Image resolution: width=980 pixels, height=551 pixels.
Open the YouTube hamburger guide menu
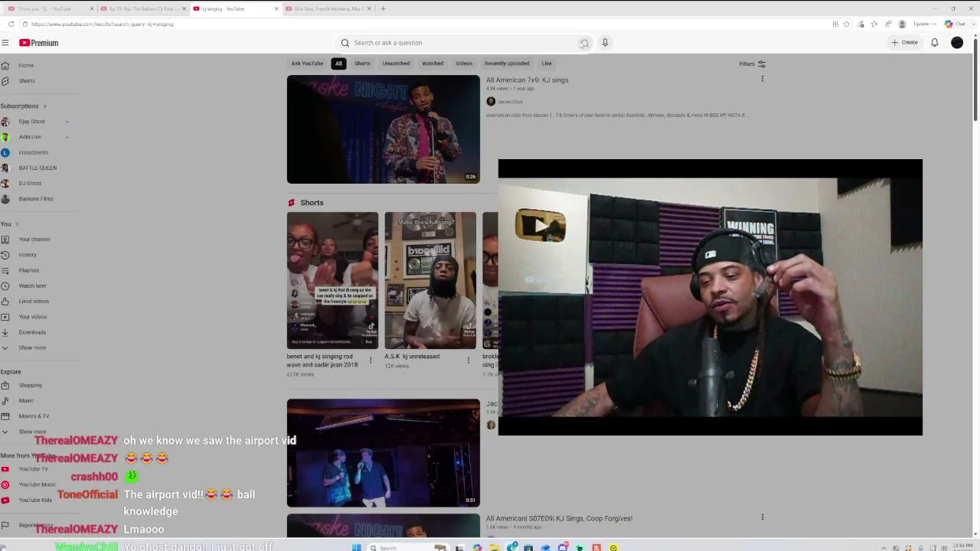click(5, 43)
